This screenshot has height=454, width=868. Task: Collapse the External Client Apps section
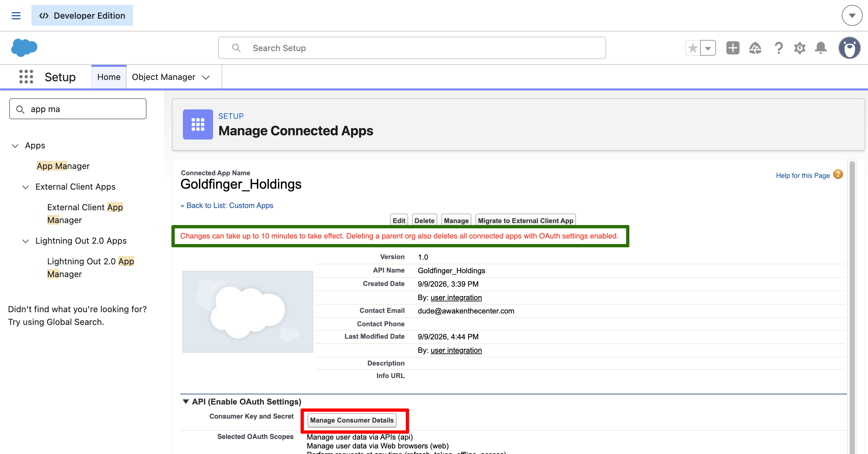tap(26, 187)
